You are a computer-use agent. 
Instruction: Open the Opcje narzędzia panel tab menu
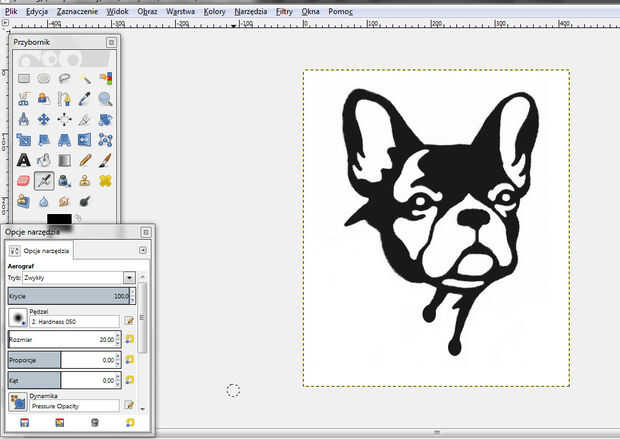click(143, 250)
